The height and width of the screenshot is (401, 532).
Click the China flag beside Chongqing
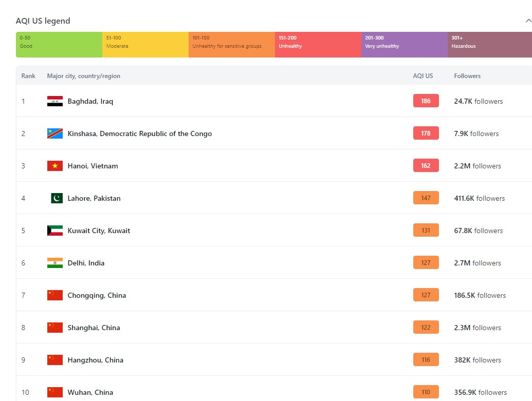pyautogui.click(x=55, y=295)
